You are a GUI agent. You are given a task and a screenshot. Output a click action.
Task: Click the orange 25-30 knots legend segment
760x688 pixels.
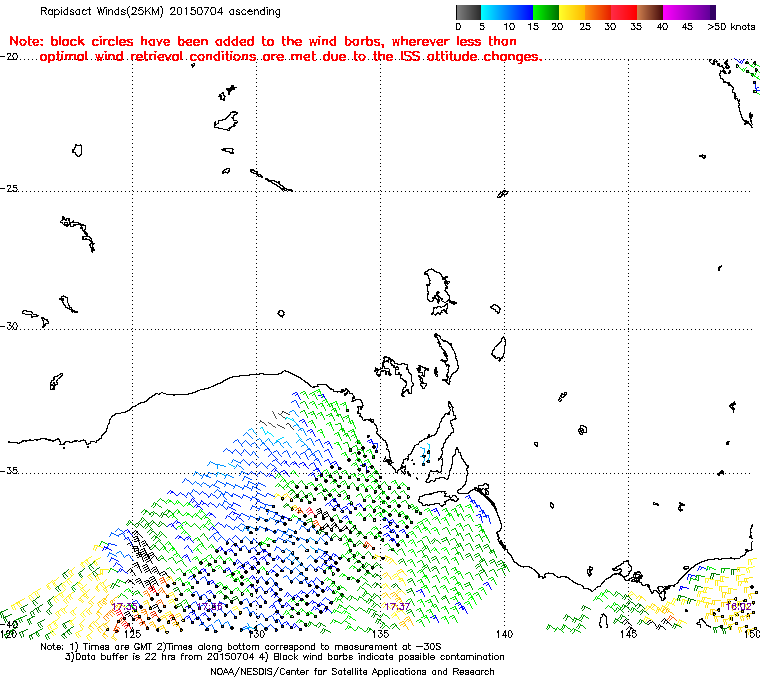click(x=598, y=12)
